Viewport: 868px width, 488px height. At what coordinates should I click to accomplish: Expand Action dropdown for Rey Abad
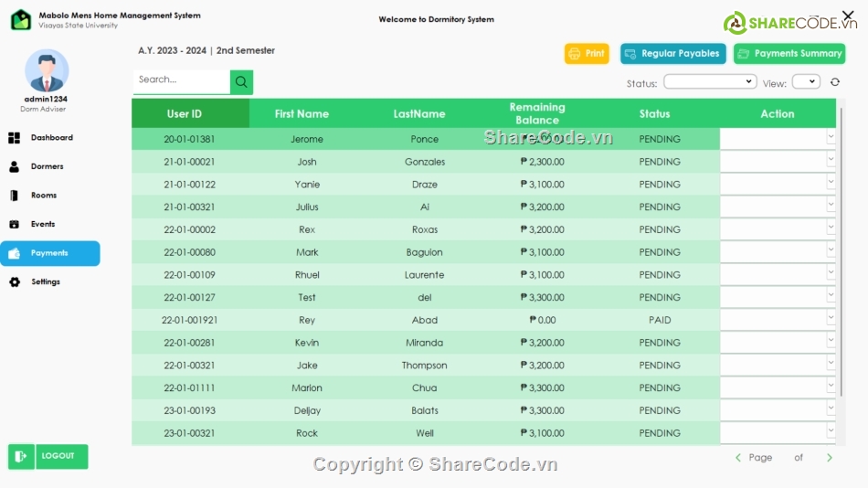click(x=831, y=318)
